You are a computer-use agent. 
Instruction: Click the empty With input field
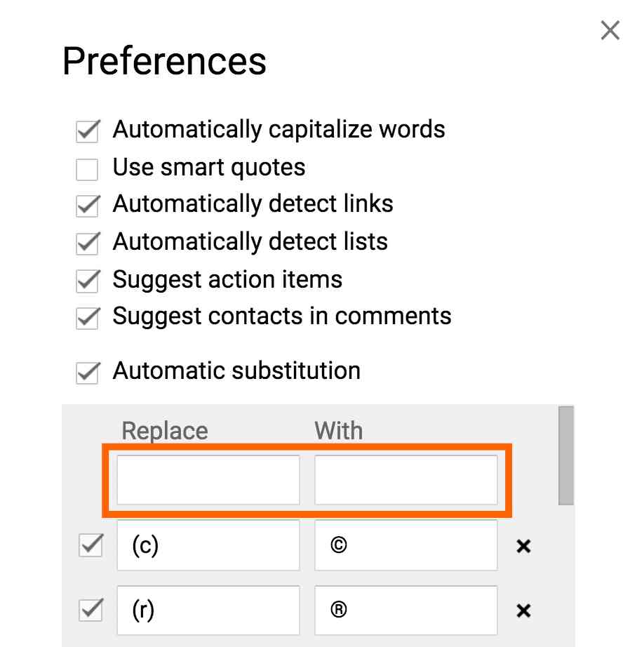click(406, 480)
